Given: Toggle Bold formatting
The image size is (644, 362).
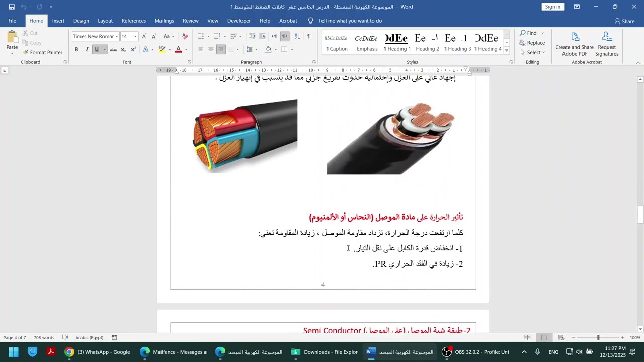Looking at the screenshot, I should pos(76,49).
